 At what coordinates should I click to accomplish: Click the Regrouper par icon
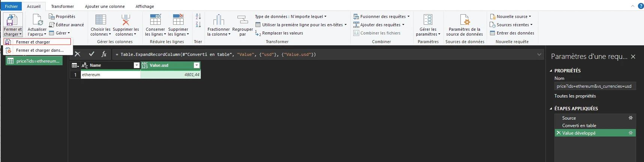tap(242, 20)
